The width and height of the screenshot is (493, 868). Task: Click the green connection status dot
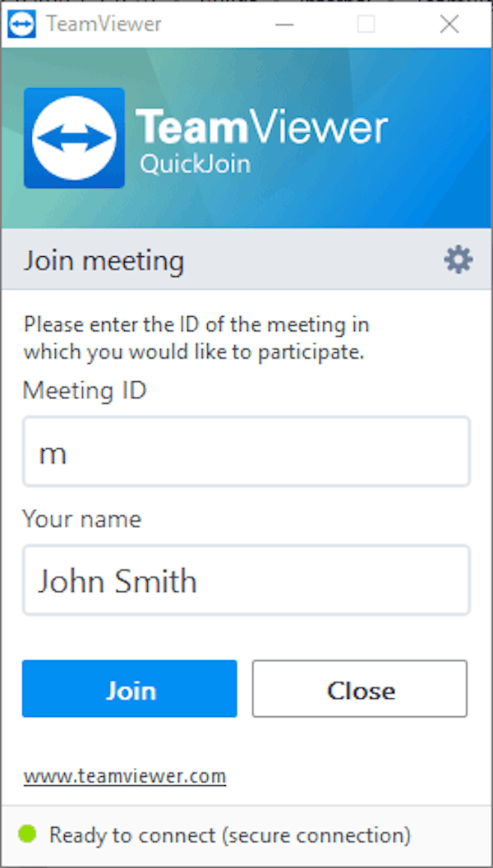tap(27, 834)
